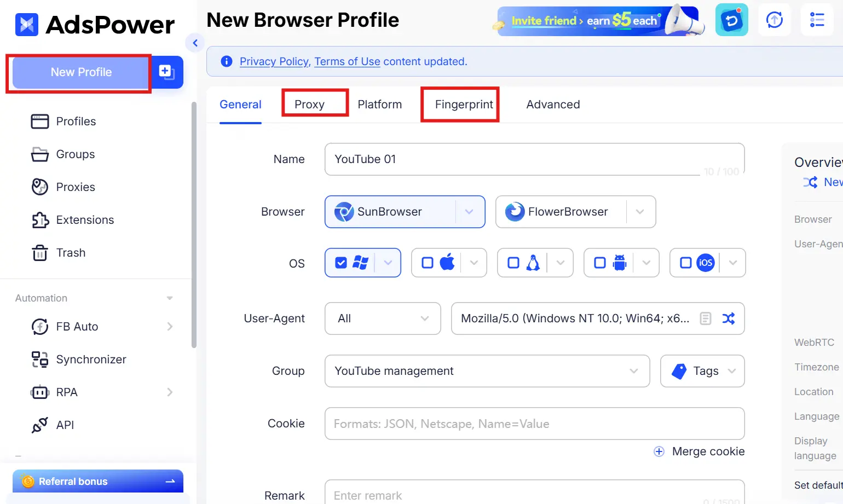Screen dimensions: 843x504
Task: Switch to the Fingerprint tab
Action: 464,105
